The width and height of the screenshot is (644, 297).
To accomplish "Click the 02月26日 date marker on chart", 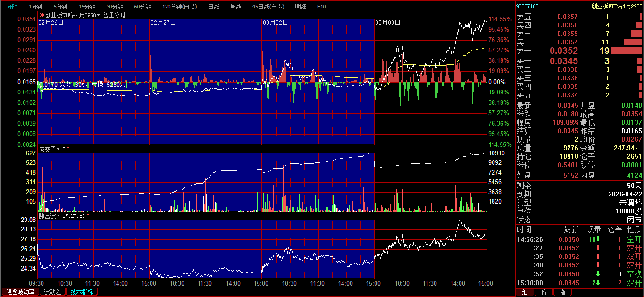I will 51,22.
